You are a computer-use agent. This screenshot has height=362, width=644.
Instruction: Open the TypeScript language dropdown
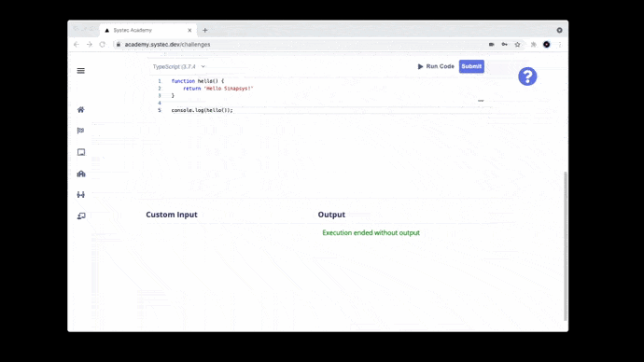click(178, 66)
